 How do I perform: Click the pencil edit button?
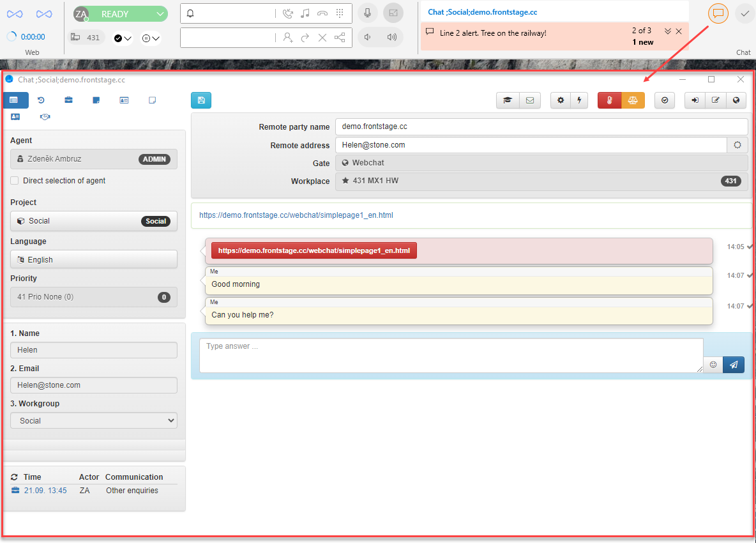click(716, 100)
